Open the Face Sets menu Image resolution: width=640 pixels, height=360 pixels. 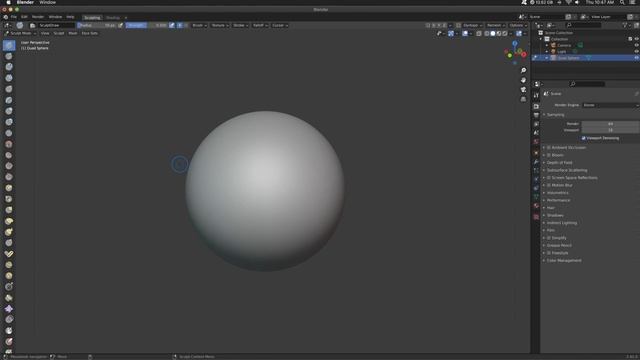[x=89, y=33]
